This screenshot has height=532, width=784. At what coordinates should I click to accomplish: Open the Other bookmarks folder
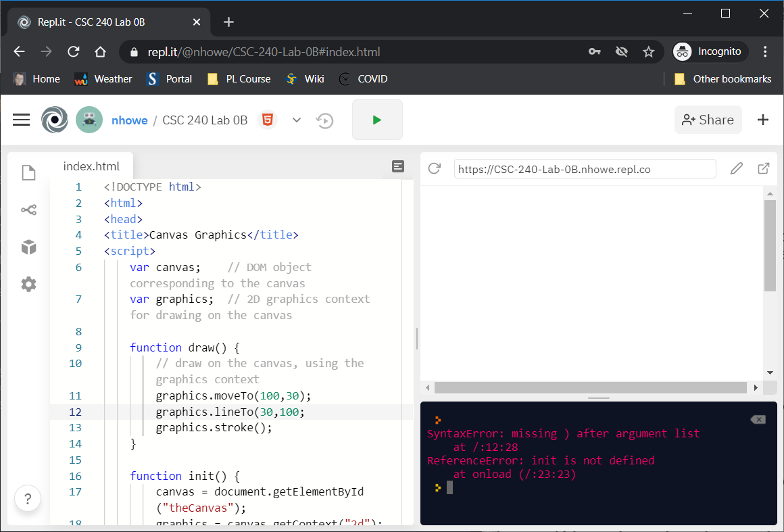coord(722,79)
